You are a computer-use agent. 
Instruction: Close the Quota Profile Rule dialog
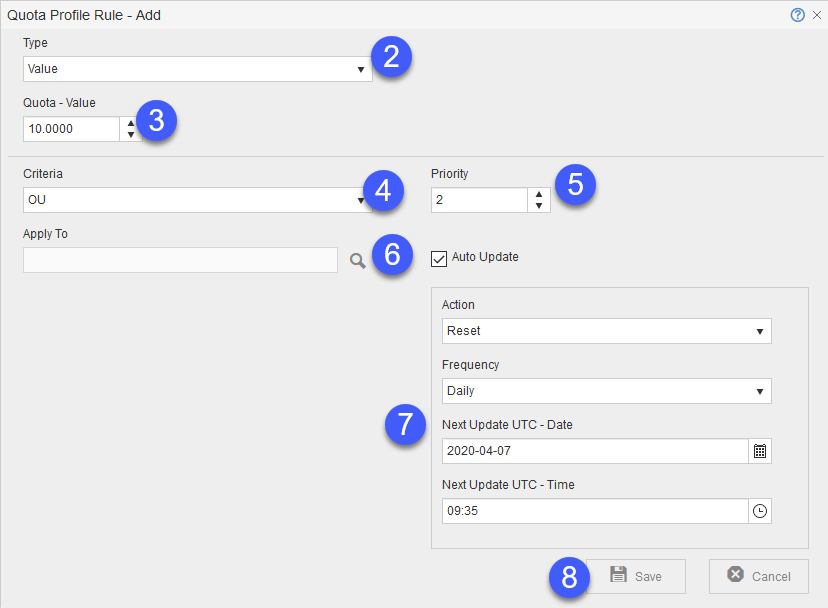[815, 15]
